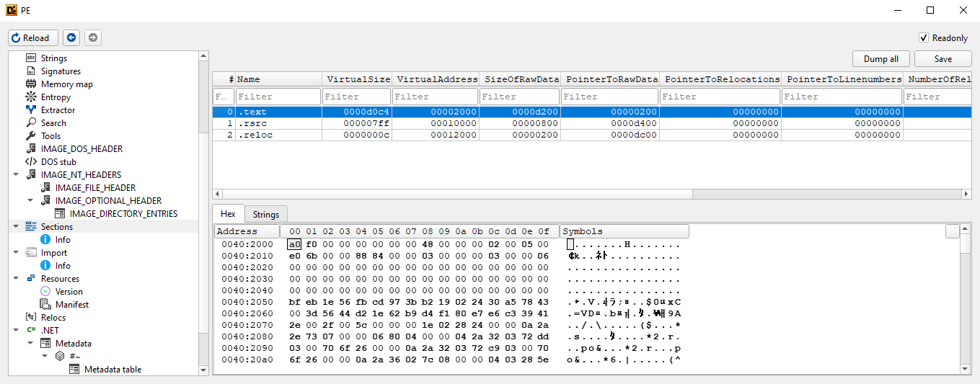Select the Extractor icon
The image size is (980, 384).
pos(30,110)
